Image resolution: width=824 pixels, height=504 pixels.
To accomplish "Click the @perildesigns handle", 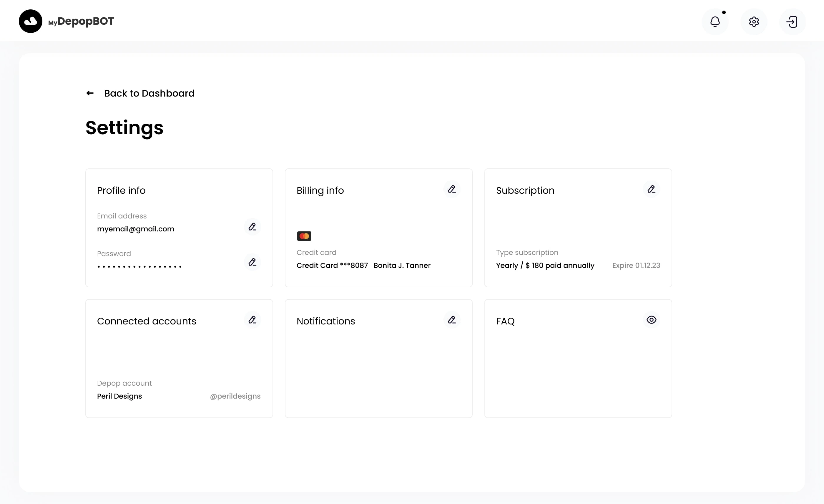I will pyautogui.click(x=235, y=396).
